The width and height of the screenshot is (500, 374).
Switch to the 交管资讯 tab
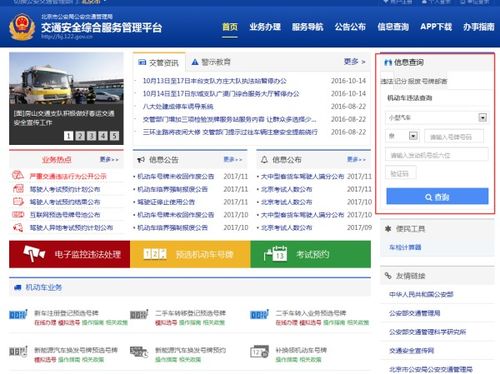pyautogui.click(x=159, y=62)
